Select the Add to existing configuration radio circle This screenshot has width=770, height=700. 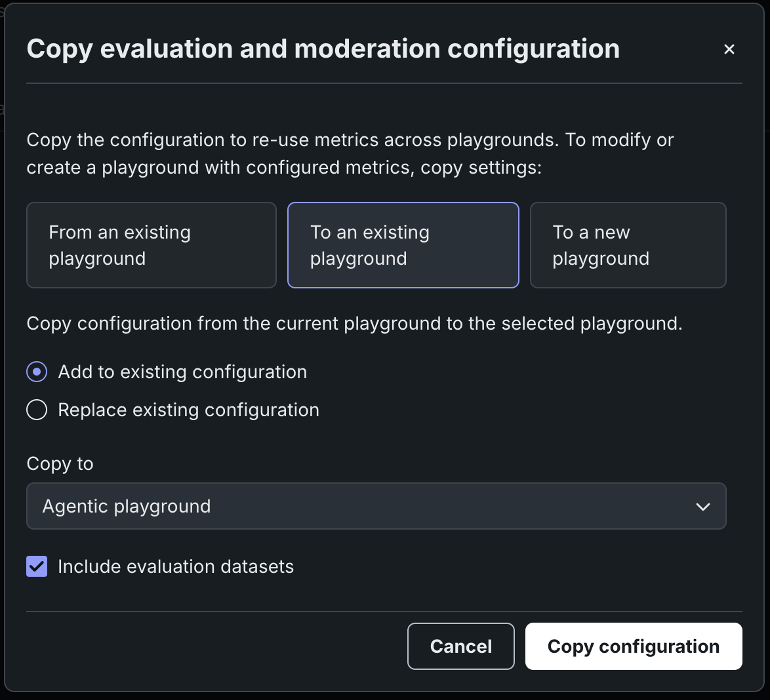click(x=37, y=372)
